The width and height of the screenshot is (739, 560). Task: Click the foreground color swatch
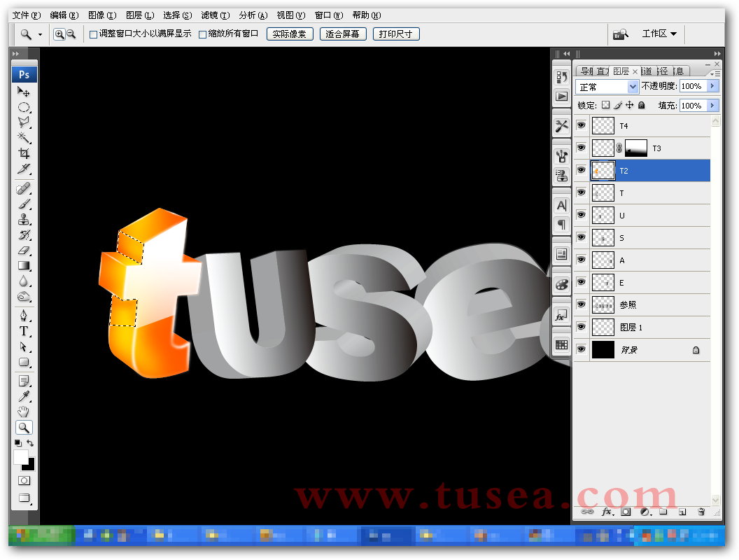coord(20,456)
